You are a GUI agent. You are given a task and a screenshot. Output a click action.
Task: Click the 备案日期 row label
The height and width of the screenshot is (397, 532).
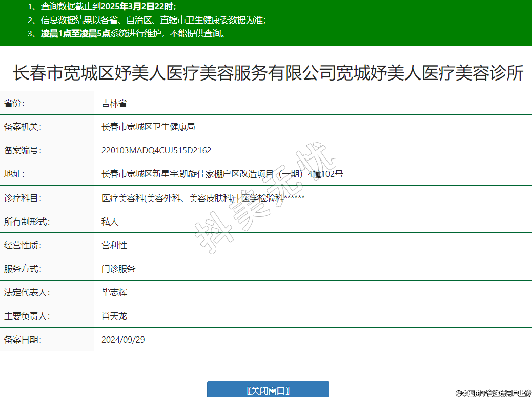(x=23, y=340)
